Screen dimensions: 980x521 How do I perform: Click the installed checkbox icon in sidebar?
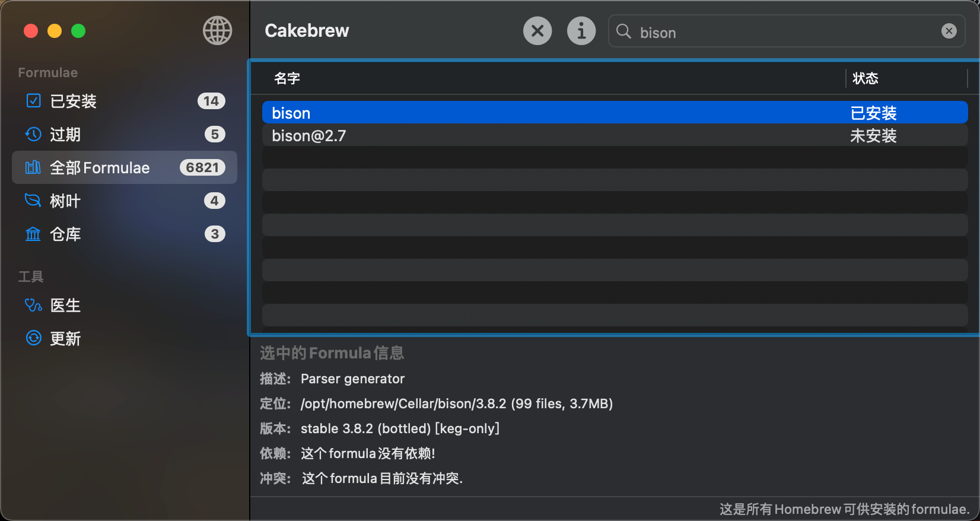coord(34,100)
